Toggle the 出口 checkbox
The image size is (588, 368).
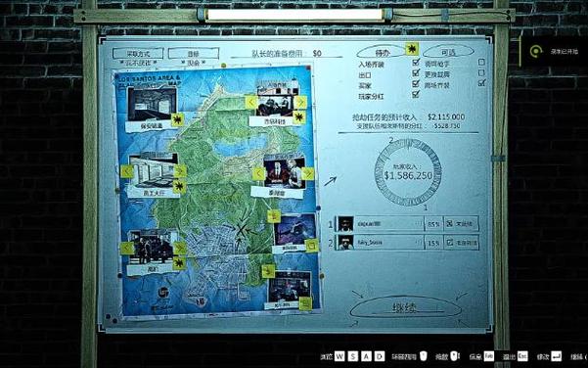pos(416,72)
